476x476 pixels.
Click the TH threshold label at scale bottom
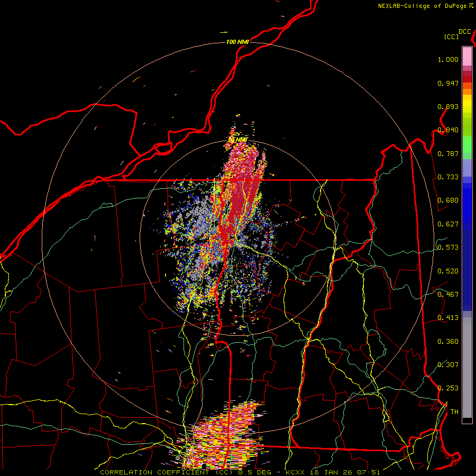[454, 411]
